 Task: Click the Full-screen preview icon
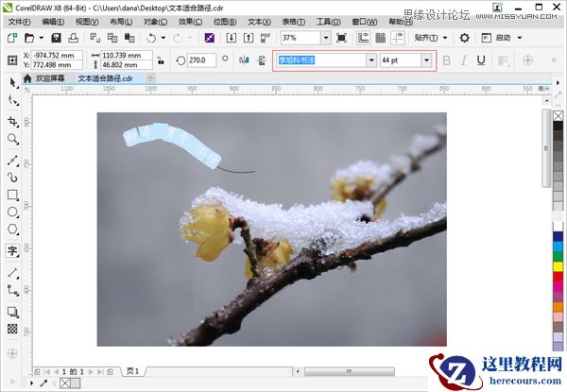341,38
